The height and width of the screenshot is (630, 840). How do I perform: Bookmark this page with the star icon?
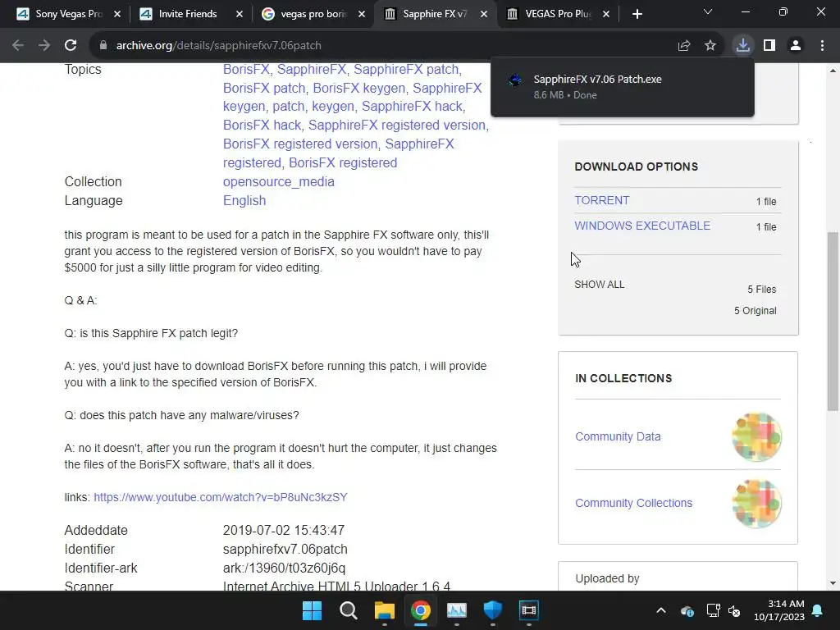pyautogui.click(x=710, y=46)
